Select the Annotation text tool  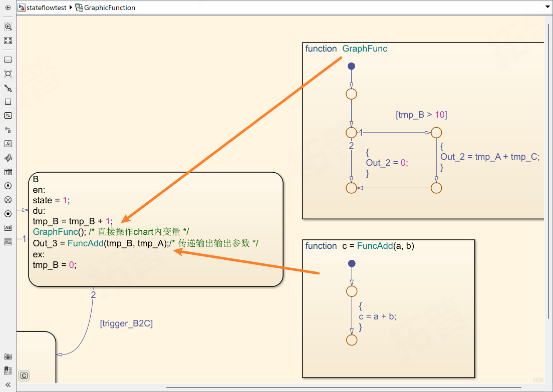pos(8,228)
